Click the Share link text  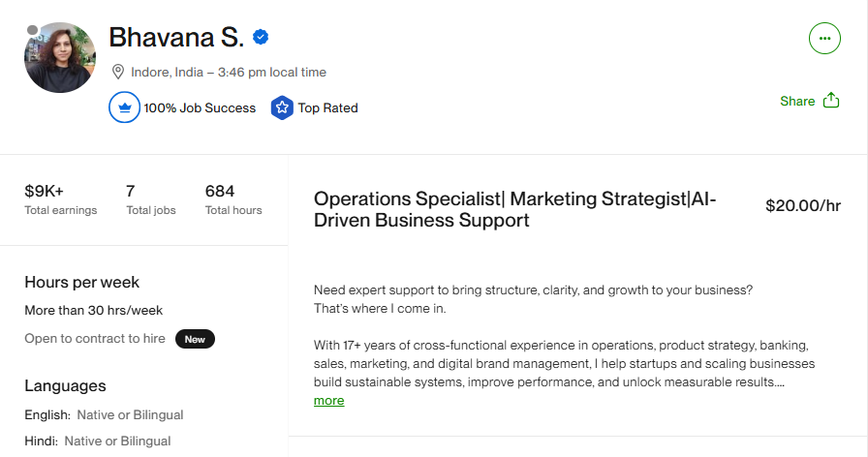coord(797,101)
